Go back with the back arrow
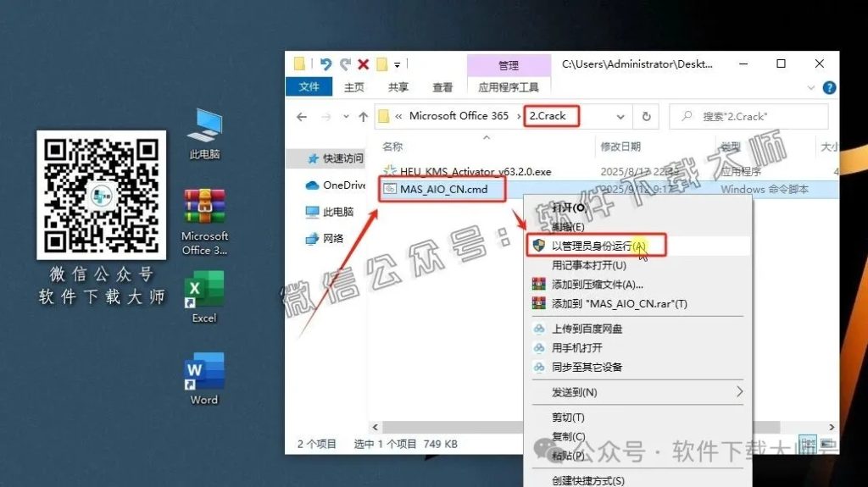 [302, 117]
